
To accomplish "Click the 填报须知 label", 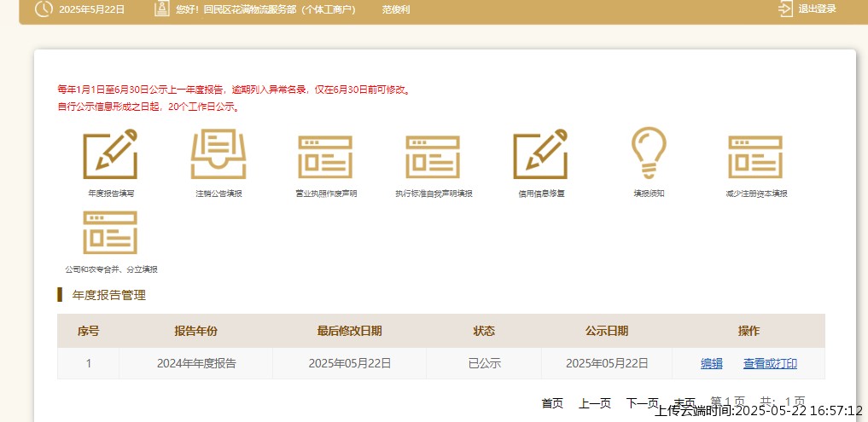I will click(649, 194).
